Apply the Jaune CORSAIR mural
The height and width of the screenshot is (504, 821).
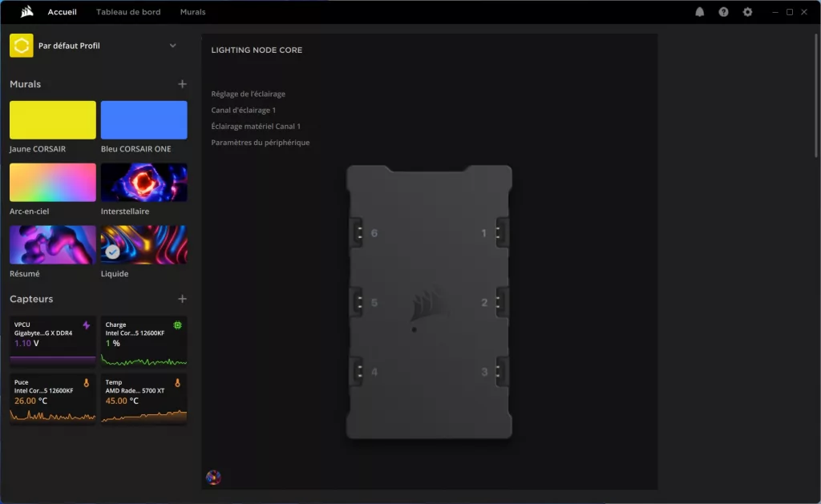tap(53, 120)
